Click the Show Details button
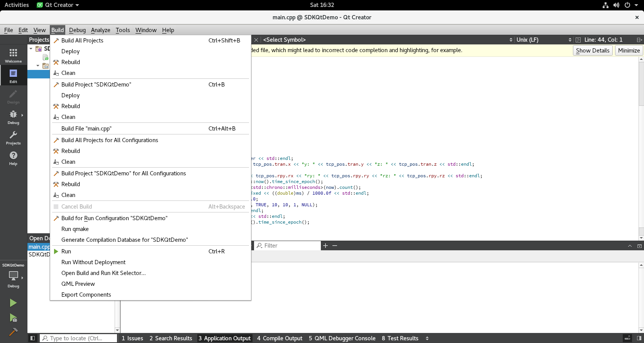This screenshot has width=644, height=343. click(592, 51)
